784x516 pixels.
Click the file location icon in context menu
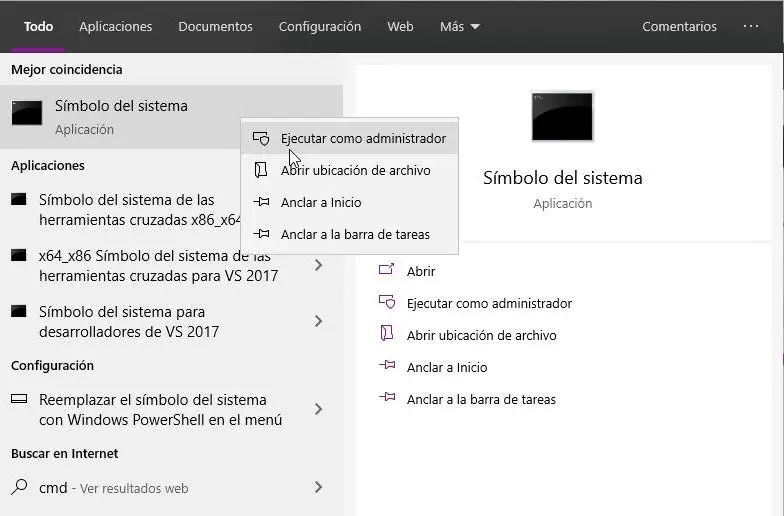(x=260, y=170)
